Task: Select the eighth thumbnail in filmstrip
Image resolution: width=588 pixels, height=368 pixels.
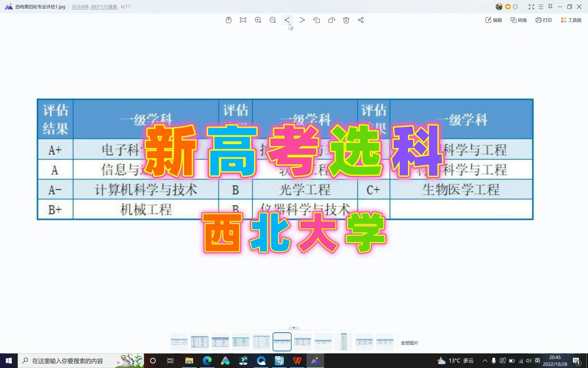Action: (x=323, y=342)
